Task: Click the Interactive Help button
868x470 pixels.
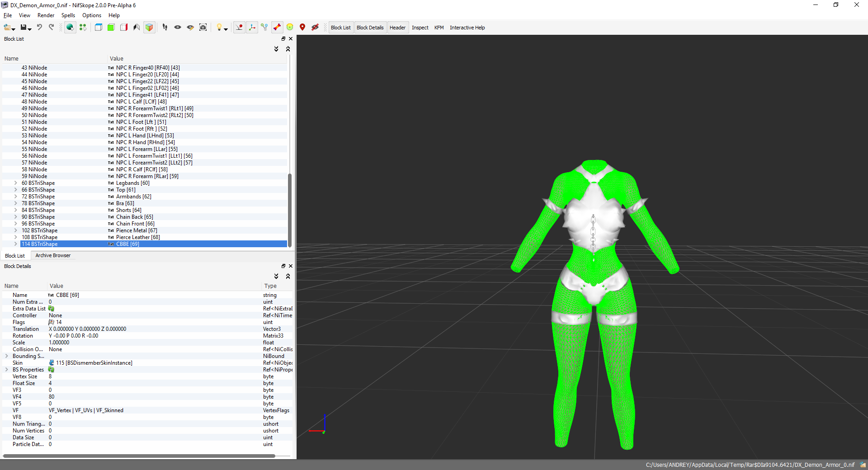Action: [467, 28]
